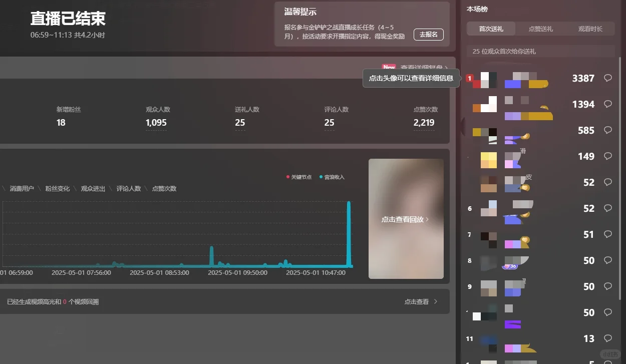Show the 观众进出 chart

tap(93, 189)
